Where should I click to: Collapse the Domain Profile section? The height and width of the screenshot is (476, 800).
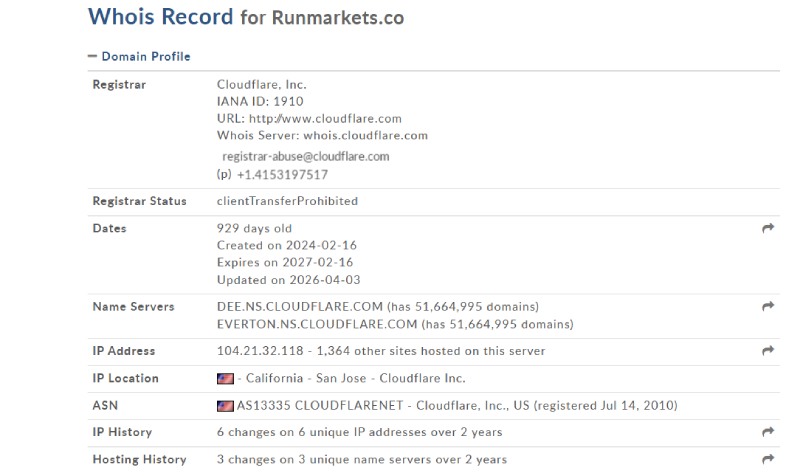point(92,56)
